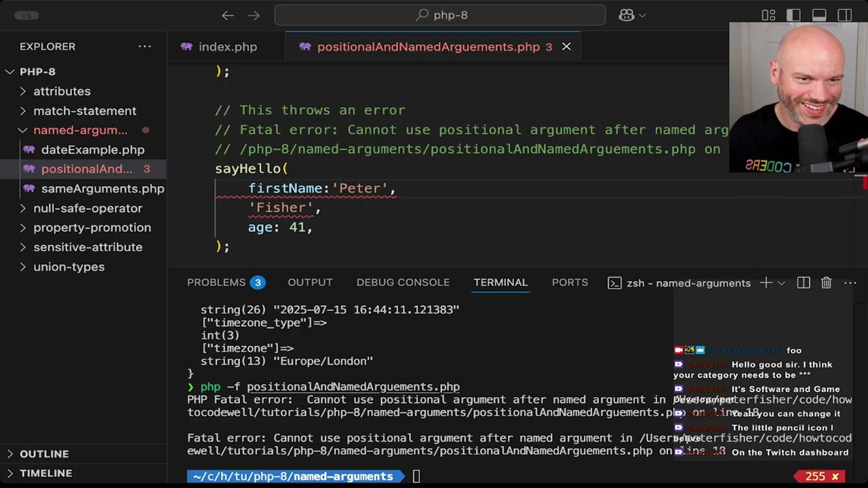Go back with the left arrow
This screenshot has width=868, height=488.
click(228, 15)
